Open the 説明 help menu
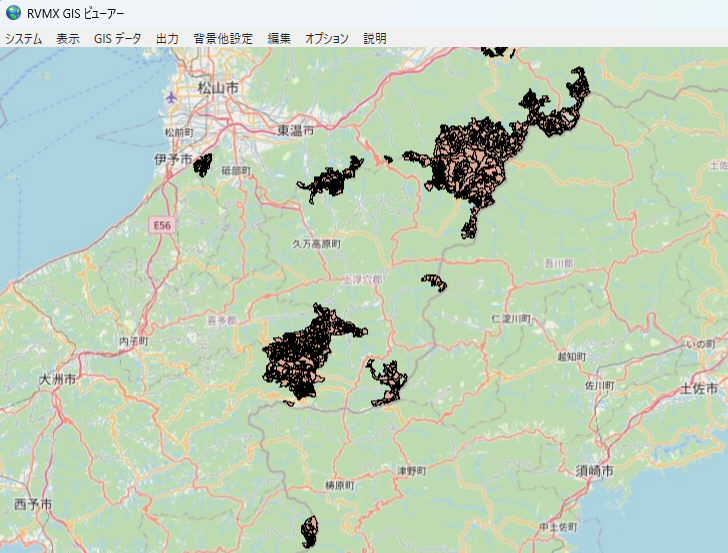728x553 pixels. 375,38
